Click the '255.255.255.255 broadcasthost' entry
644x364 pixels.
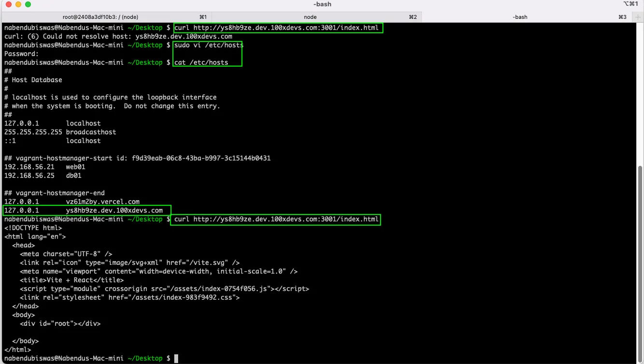point(60,132)
